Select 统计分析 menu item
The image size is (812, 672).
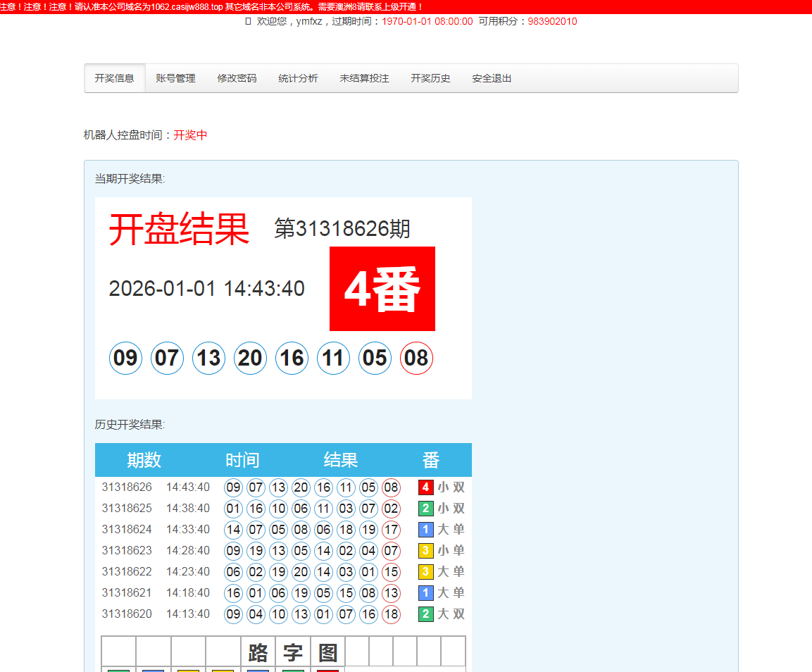click(x=298, y=78)
